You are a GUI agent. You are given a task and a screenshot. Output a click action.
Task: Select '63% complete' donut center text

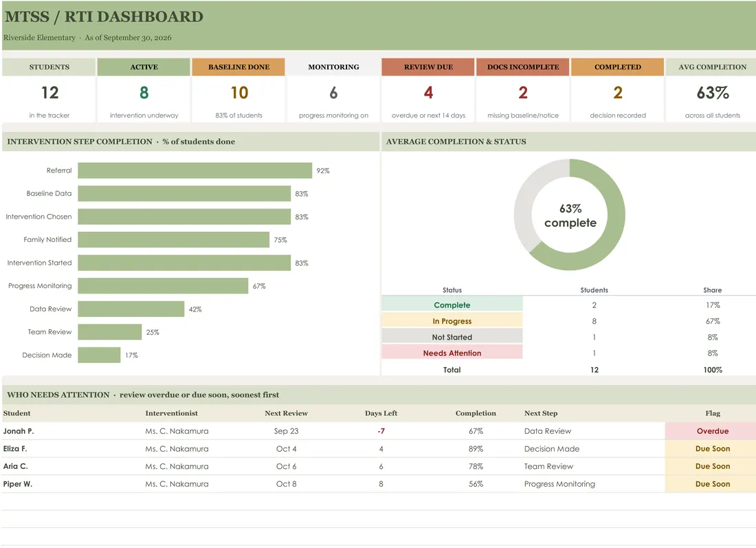(x=570, y=216)
